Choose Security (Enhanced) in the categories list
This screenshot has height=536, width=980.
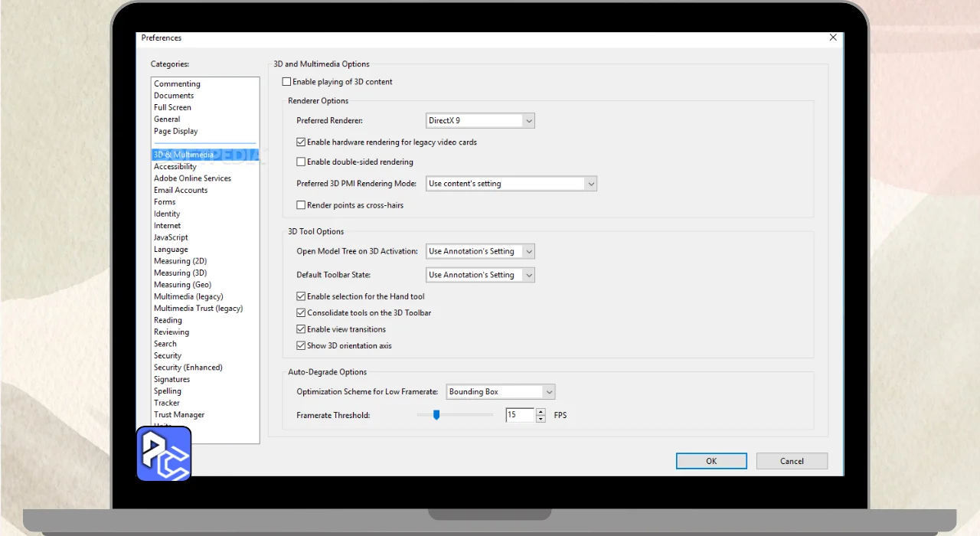(x=188, y=368)
